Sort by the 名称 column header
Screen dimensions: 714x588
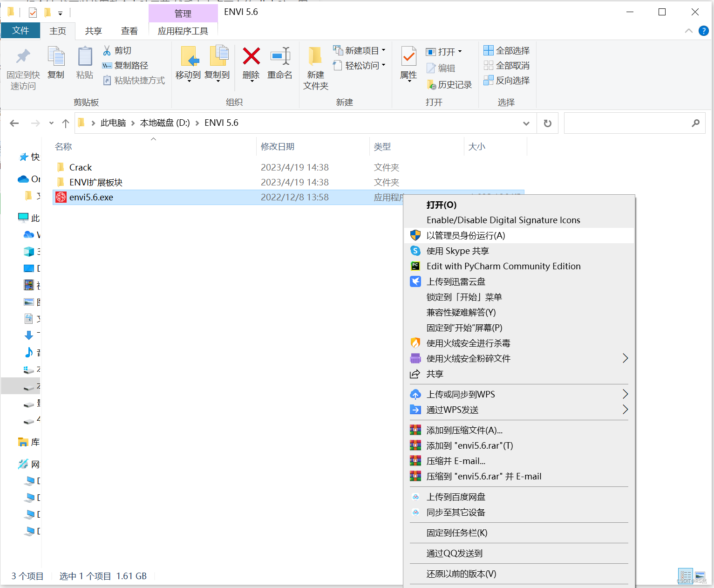(x=63, y=146)
